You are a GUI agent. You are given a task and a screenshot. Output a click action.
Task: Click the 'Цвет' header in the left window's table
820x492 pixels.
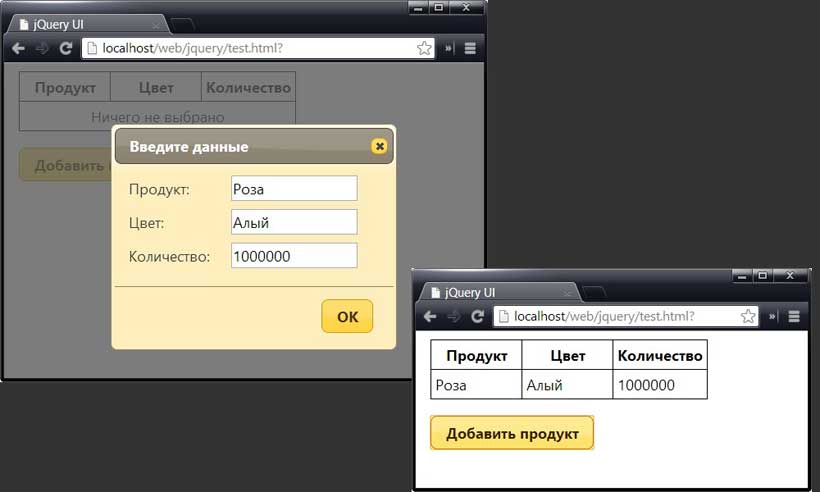(156, 87)
